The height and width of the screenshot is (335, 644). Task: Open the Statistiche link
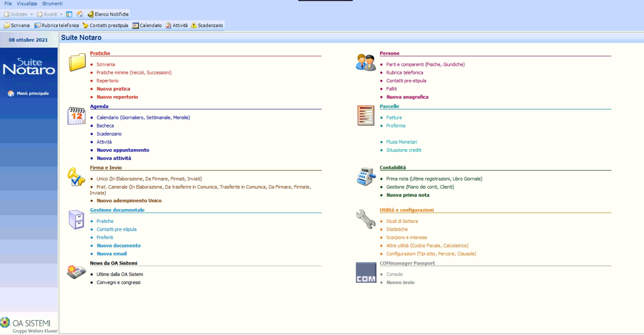[397, 229]
